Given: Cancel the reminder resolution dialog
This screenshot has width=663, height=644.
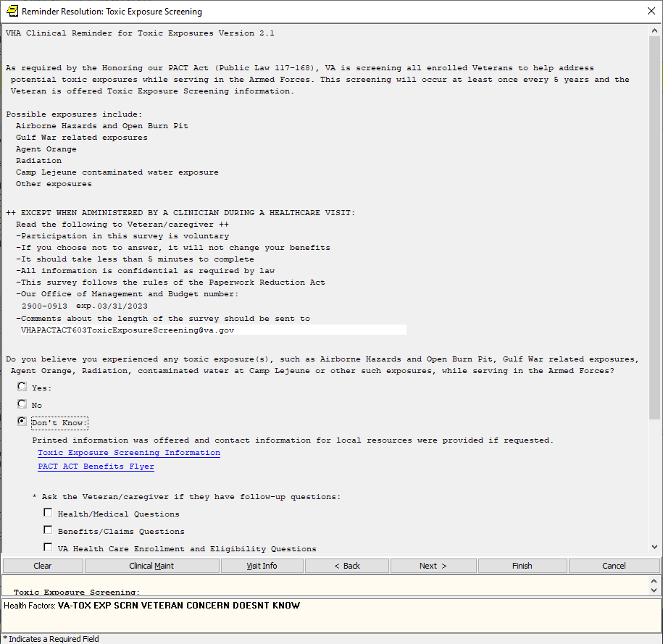Looking at the screenshot, I should pyautogui.click(x=614, y=566).
